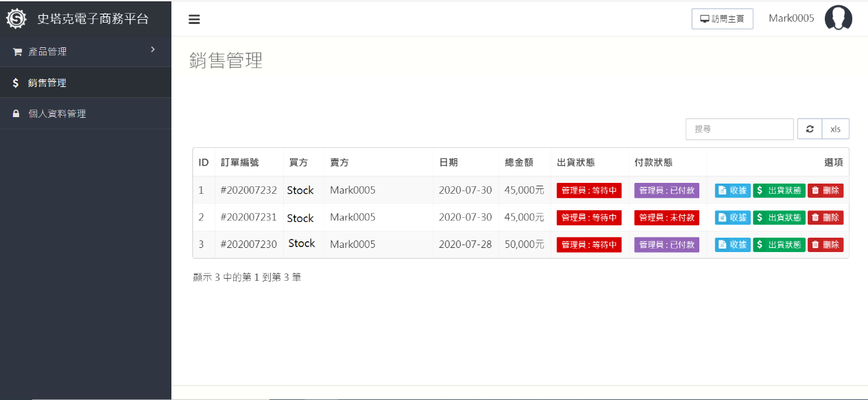Expand the 產品管理 sidebar chevron
Image resolution: width=868 pixels, height=400 pixels.
tap(153, 49)
